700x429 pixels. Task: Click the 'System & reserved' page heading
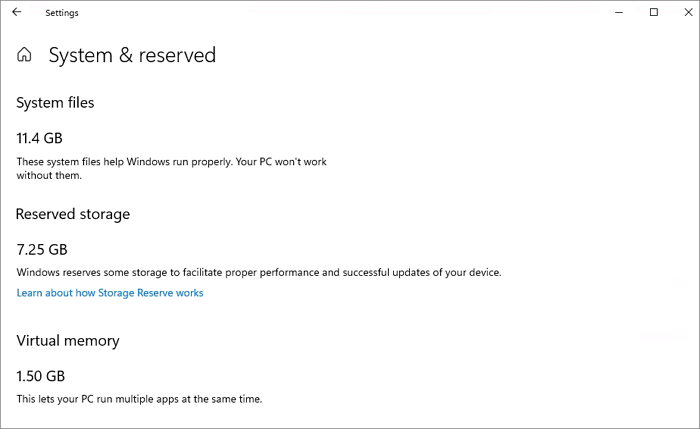(132, 56)
